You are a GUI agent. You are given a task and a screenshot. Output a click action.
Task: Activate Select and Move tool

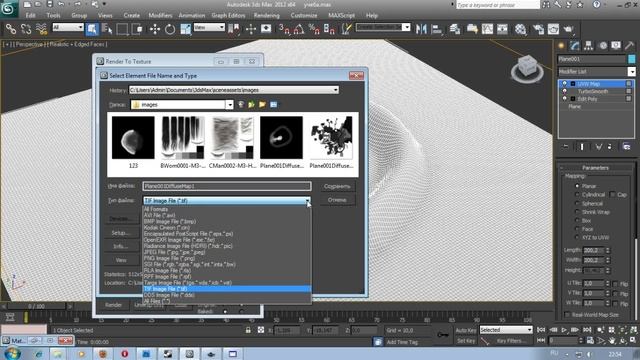tap(155, 29)
